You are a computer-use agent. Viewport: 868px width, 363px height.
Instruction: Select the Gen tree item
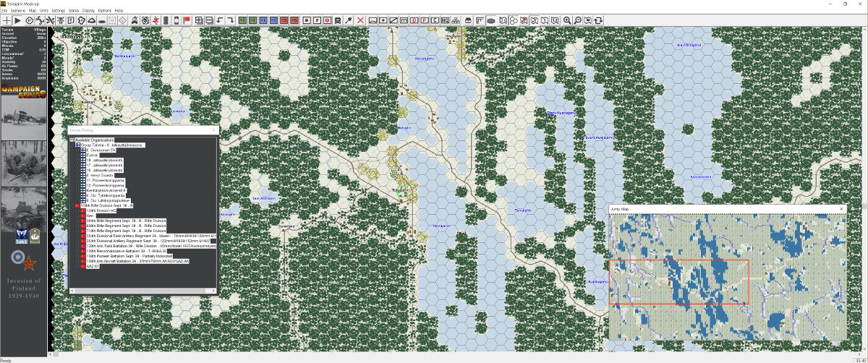click(x=90, y=215)
